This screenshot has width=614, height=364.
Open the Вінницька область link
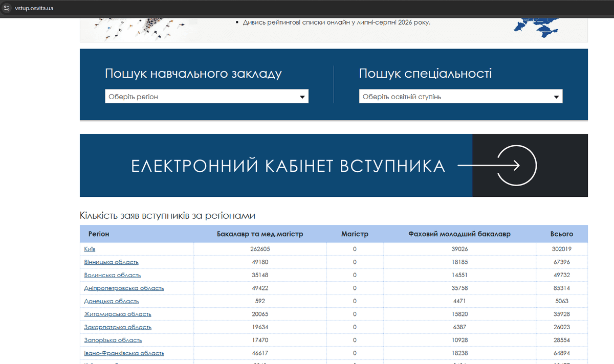pos(111,262)
